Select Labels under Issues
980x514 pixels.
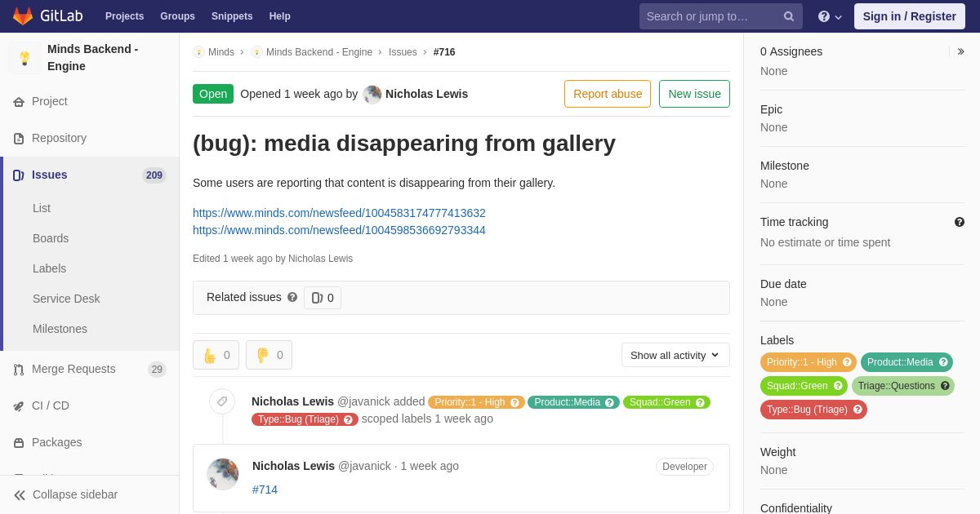(49, 268)
